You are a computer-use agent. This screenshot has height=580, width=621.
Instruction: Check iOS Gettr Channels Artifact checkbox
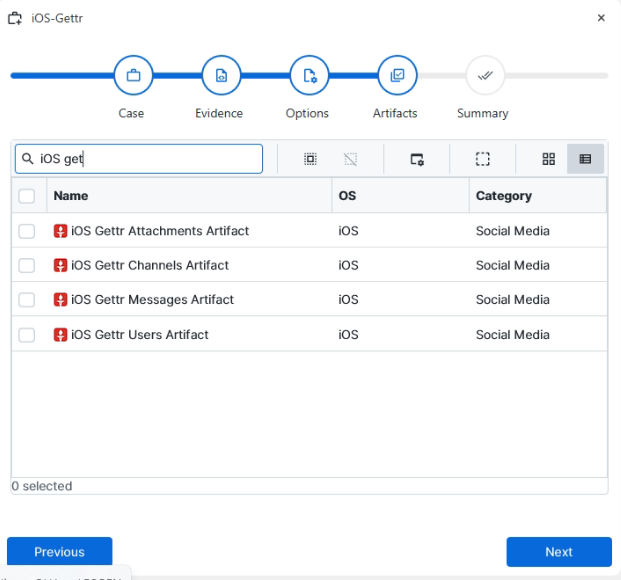pos(27,265)
